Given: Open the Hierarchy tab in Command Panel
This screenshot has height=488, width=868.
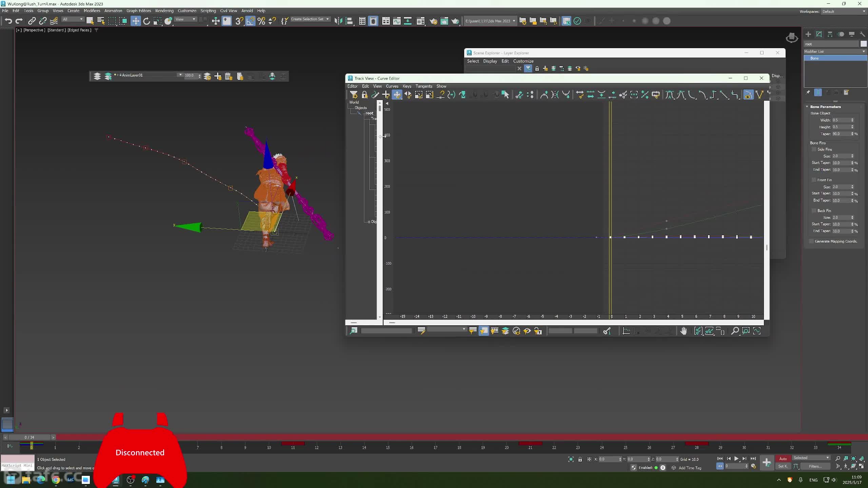Looking at the screenshot, I should pyautogui.click(x=830, y=34).
